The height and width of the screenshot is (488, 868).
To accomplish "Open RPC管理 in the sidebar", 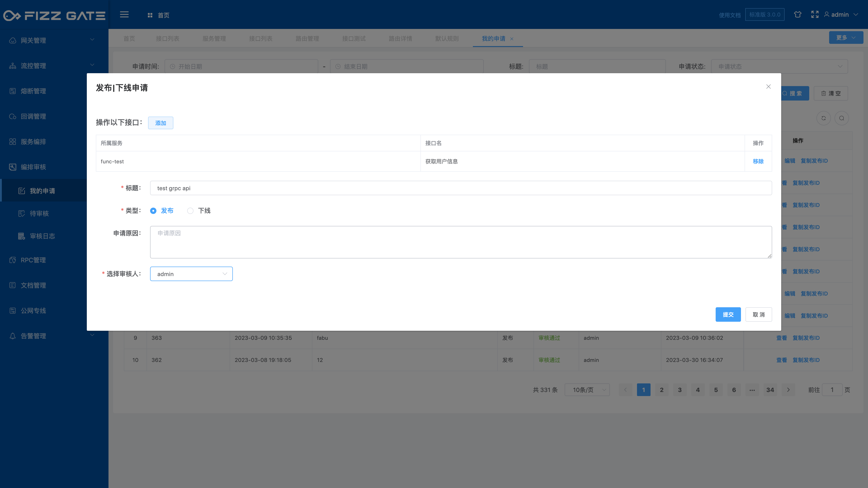I will [x=33, y=260].
